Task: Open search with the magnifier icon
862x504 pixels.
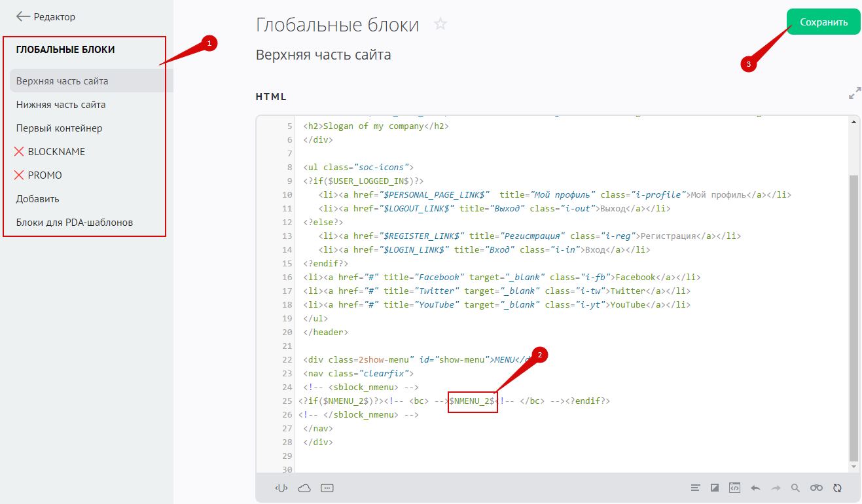Action: [x=795, y=488]
